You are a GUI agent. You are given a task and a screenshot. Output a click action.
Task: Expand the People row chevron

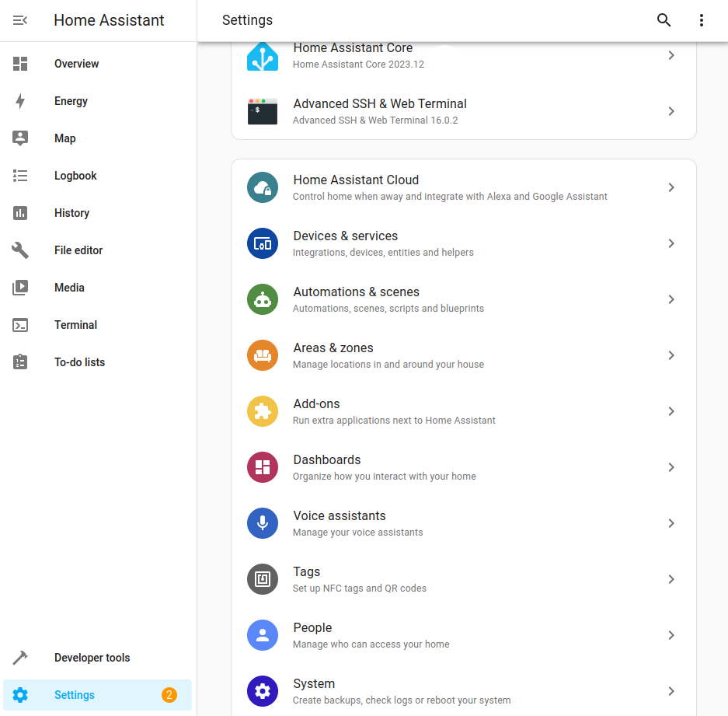(x=671, y=635)
